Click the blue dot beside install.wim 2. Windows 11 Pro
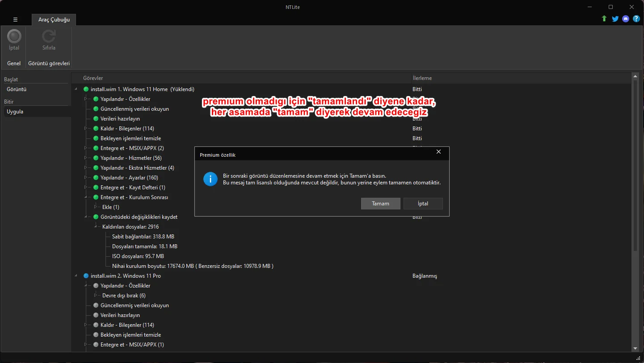 [x=86, y=276]
